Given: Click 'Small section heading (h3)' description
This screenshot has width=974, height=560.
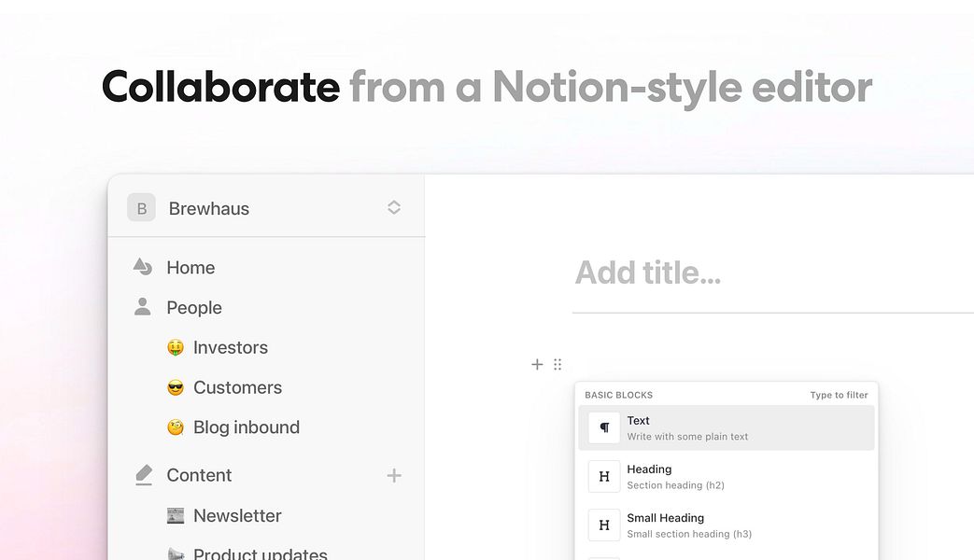Looking at the screenshot, I should tap(689, 533).
